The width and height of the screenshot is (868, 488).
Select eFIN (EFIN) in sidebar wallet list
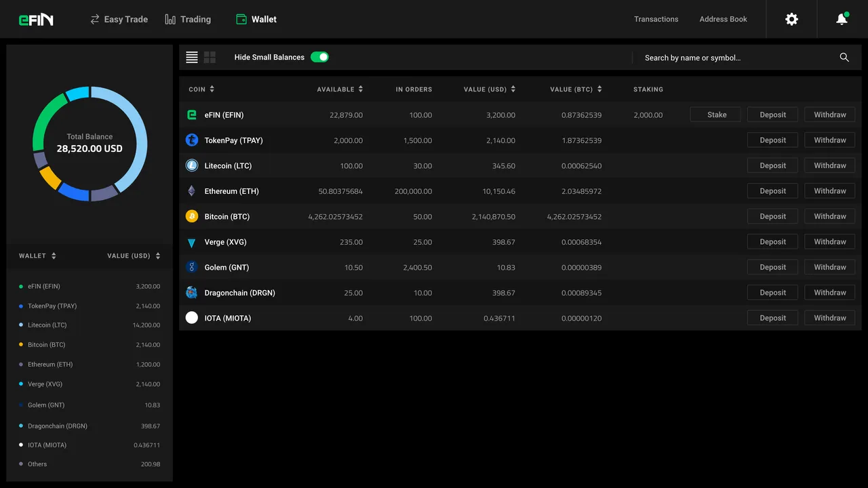coord(90,287)
